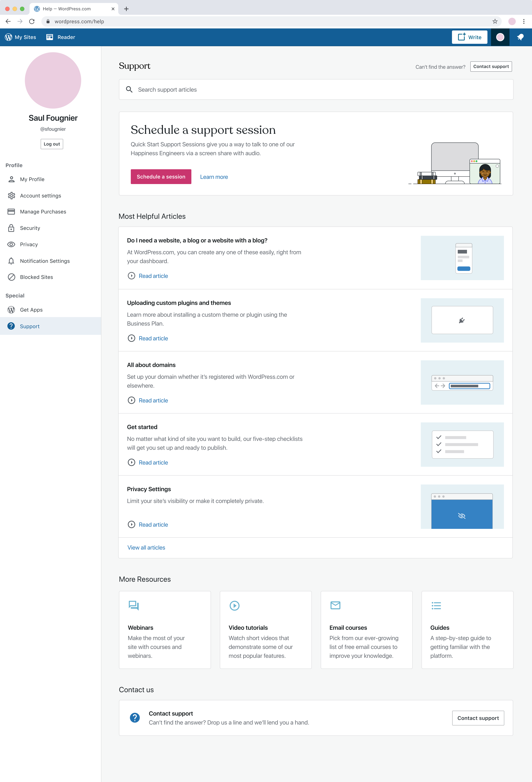Open Learn more link
The height and width of the screenshot is (782, 532).
pyautogui.click(x=214, y=177)
